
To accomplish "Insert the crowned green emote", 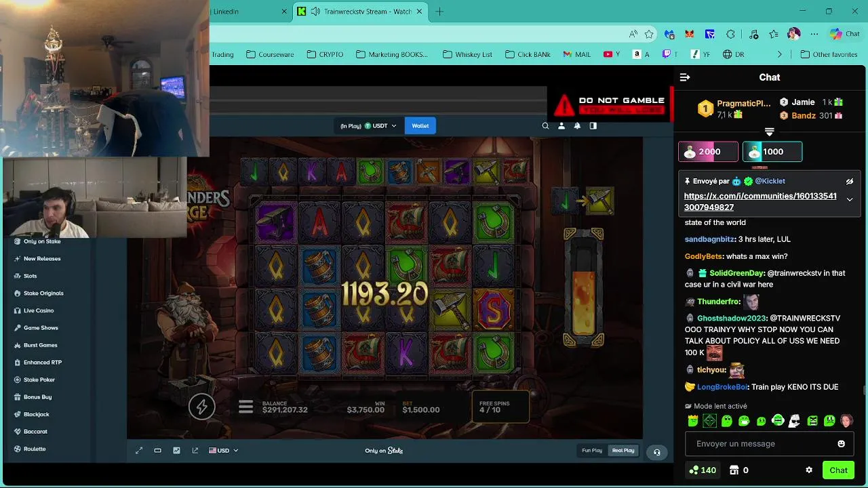I will tap(693, 421).
